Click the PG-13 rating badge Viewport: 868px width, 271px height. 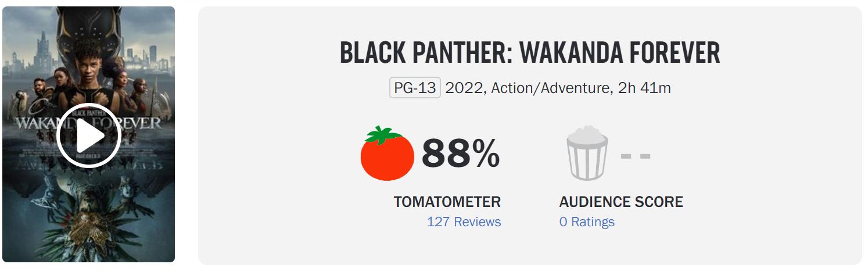[x=415, y=88]
